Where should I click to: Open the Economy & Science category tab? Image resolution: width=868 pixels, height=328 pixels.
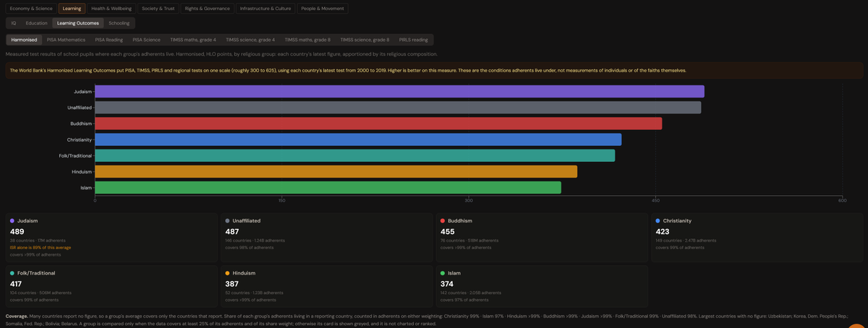31,9
